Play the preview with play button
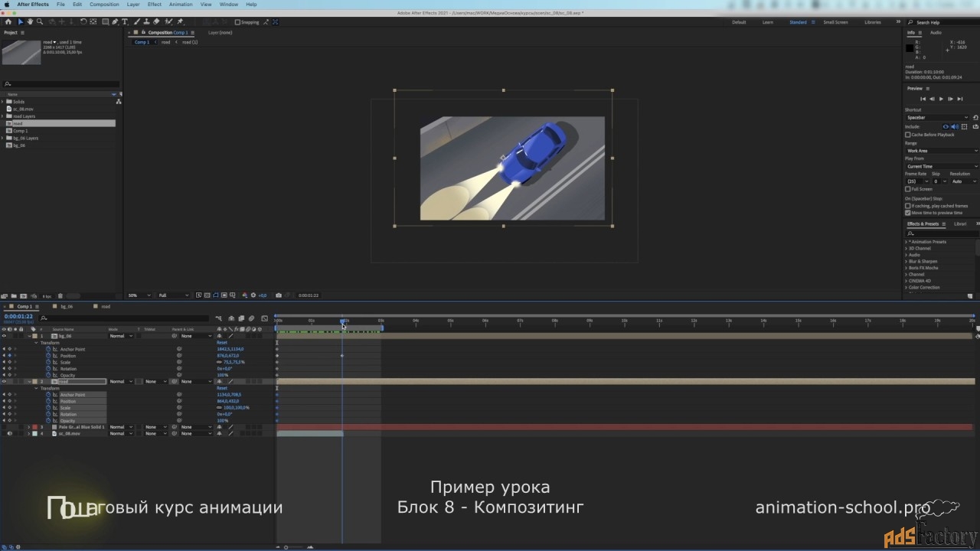Viewport: 980px width, 551px height. pyautogui.click(x=941, y=99)
